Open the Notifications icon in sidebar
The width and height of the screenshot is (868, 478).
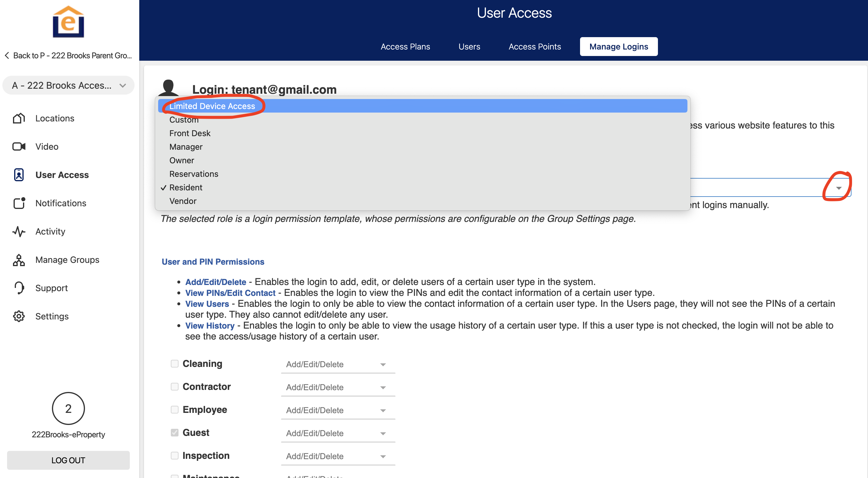(19, 203)
